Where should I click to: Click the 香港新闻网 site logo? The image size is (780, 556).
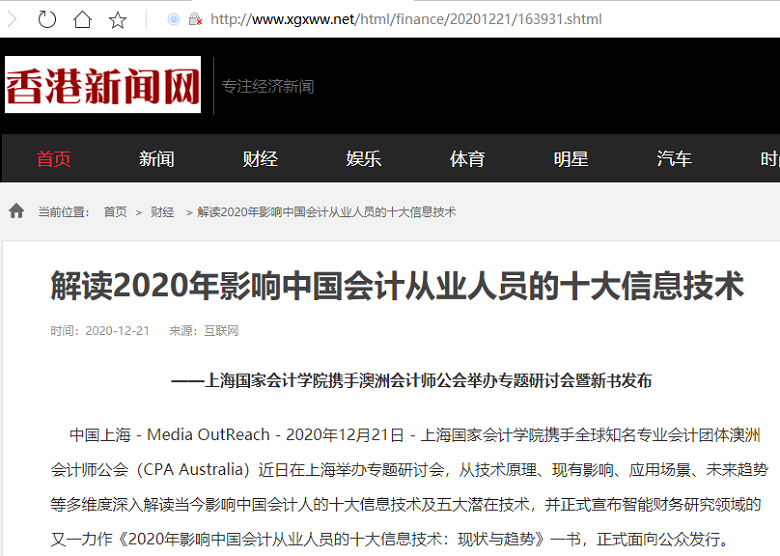tap(103, 85)
